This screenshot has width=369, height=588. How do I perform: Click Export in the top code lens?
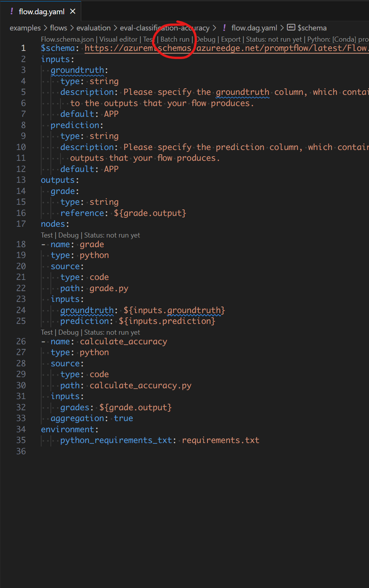tap(231, 39)
